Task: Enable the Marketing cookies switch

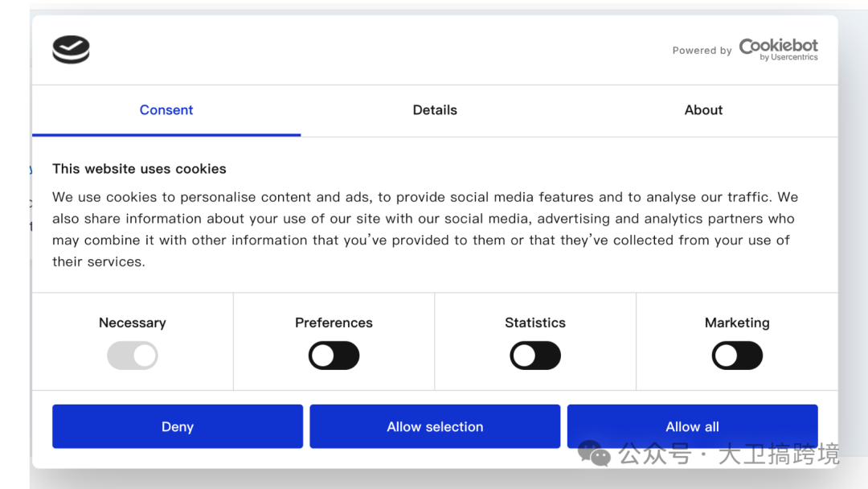Action: tap(737, 355)
